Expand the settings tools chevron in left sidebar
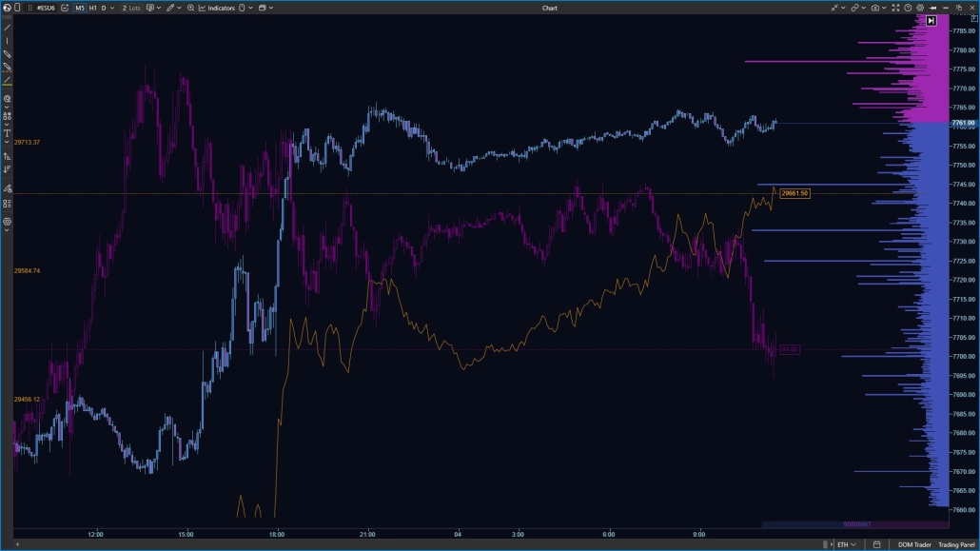Image resolution: width=980 pixels, height=551 pixels. (7, 231)
